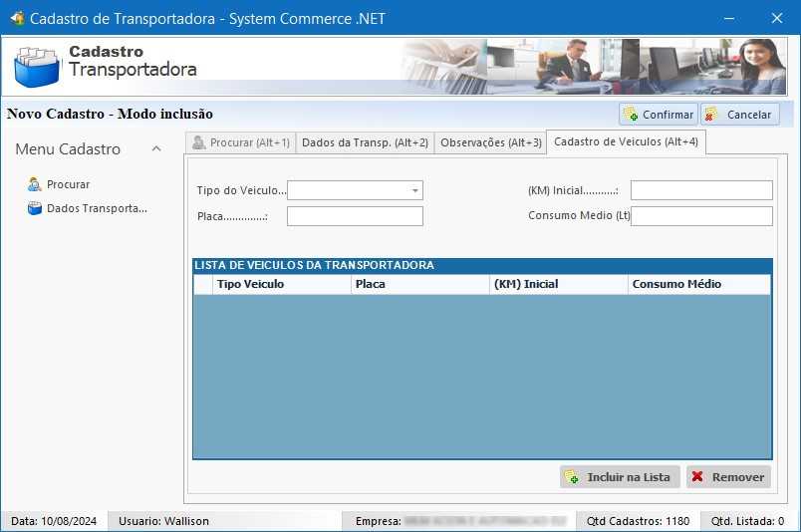Click the Placa input field
Screen dimensions: 801x532
[x=355, y=216]
